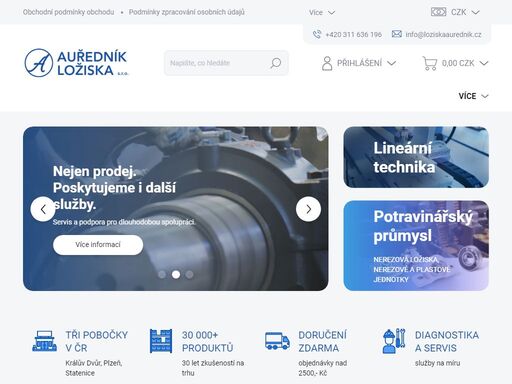Viewport: 512px width, 384px height.
Task: Open the Potravinářský průmysl banner
Action: 416,245
